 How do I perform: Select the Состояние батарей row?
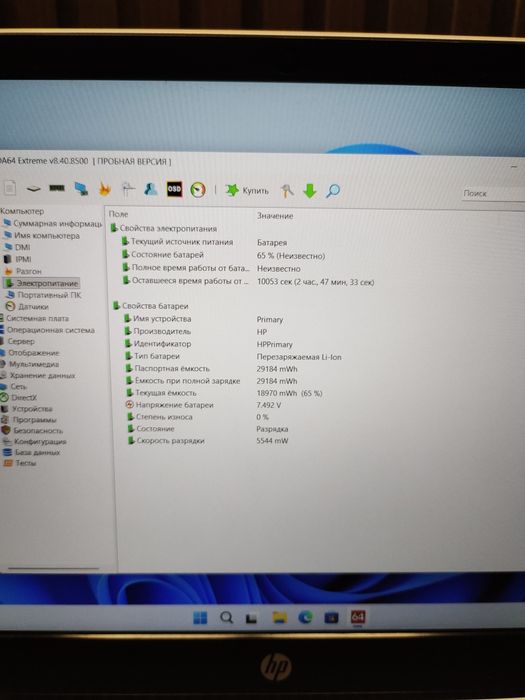pyautogui.click(x=162, y=254)
